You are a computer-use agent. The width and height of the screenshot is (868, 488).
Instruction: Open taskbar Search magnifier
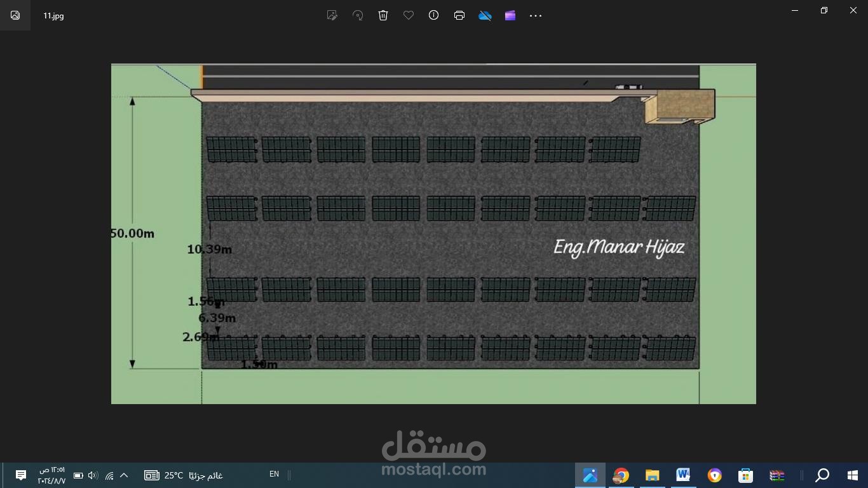(822, 475)
